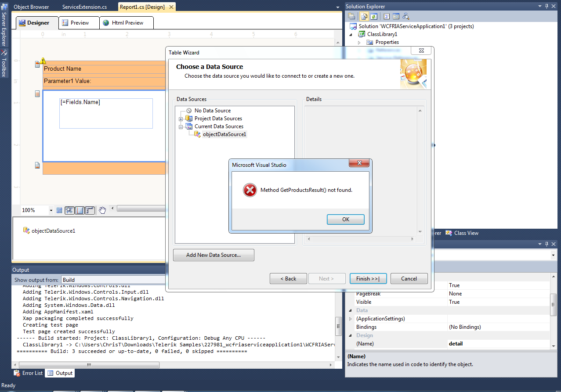Close the Report1.cs [Design] tab
The image size is (561, 392).
click(x=171, y=7)
